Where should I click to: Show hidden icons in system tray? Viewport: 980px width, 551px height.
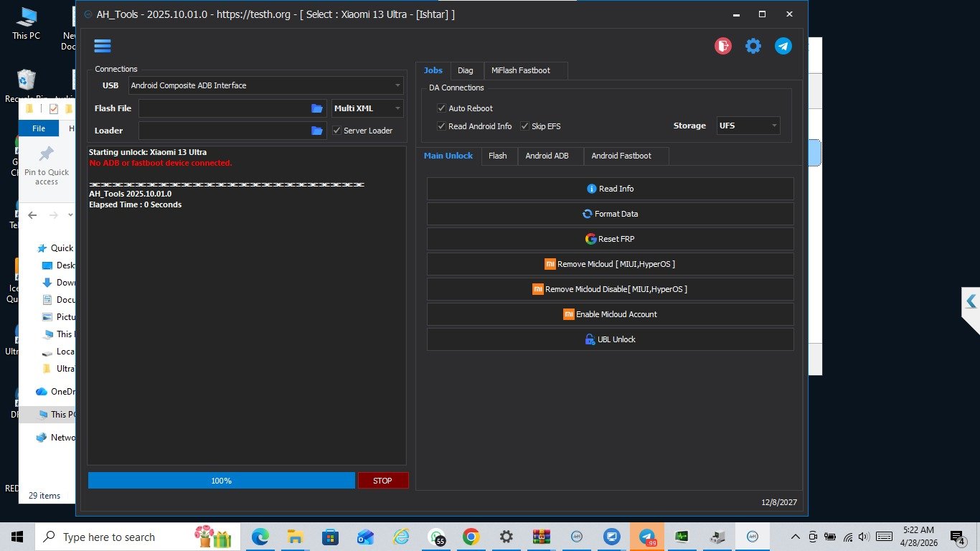point(795,537)
